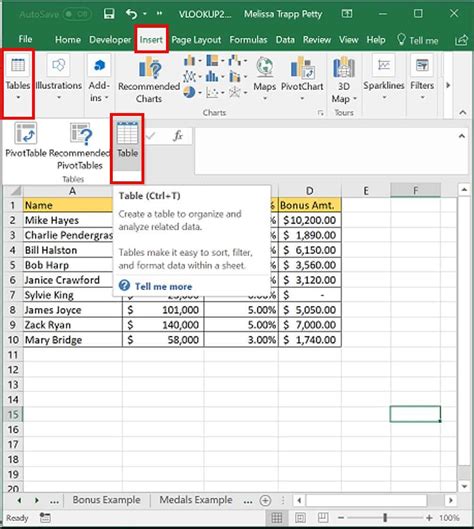Switch to the Home tab
This screenshot has height=529, width=474.
(x=67, y=40)
